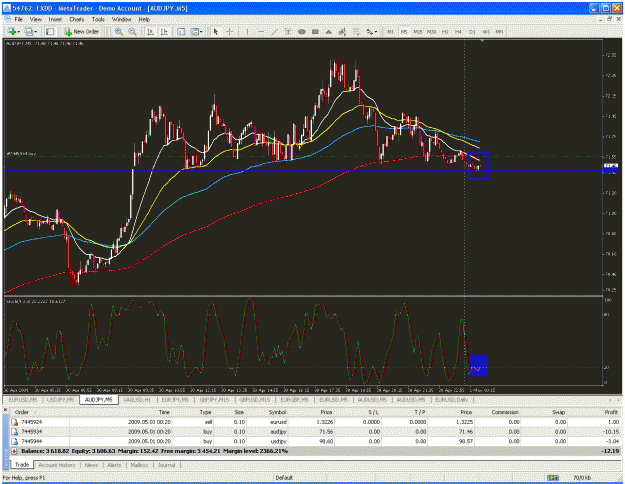This screenshot has width=625, height=484.
Task: Switch chart to H4 timeframe
Action: (458, 31)
